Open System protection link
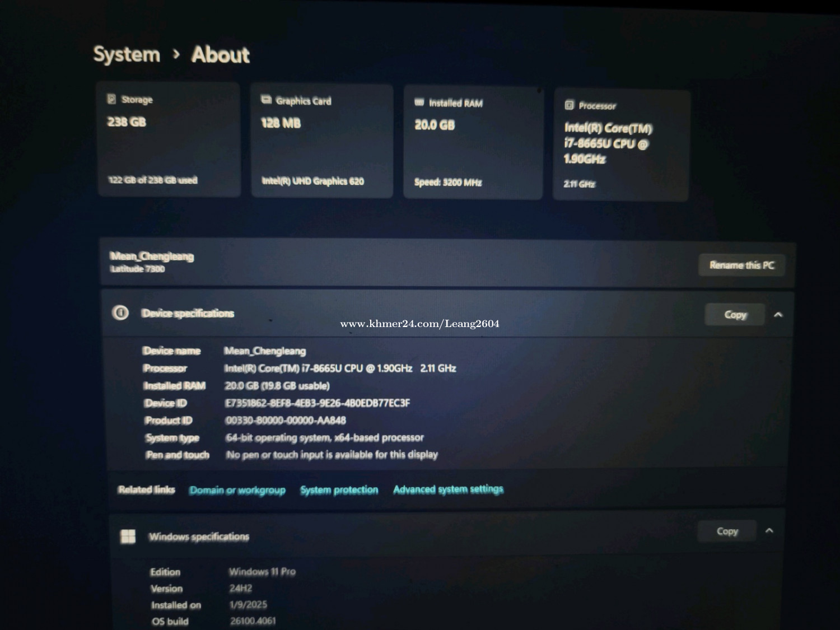This screenshot has width=840, height=630. point(339,490)
